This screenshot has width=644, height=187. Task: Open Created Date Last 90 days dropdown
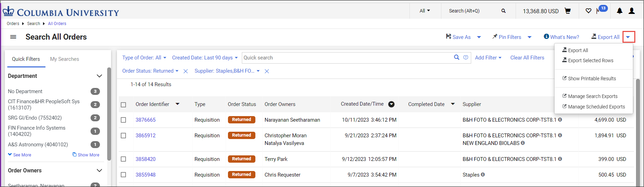(205, 58)
